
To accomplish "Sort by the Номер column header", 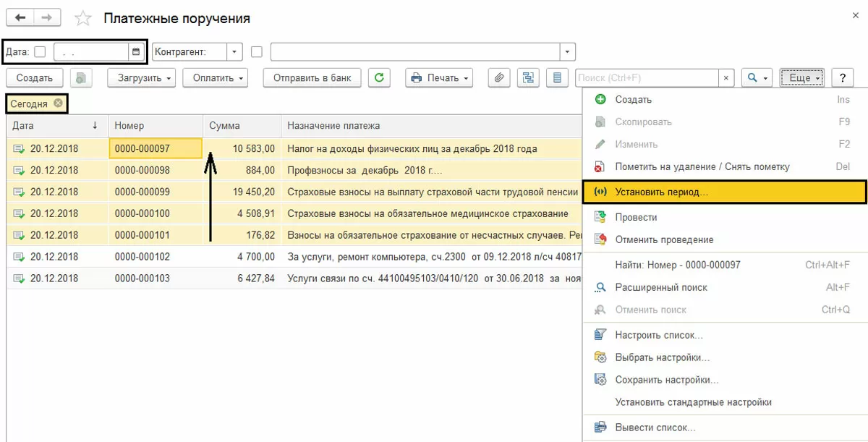I will click(156, 126).
